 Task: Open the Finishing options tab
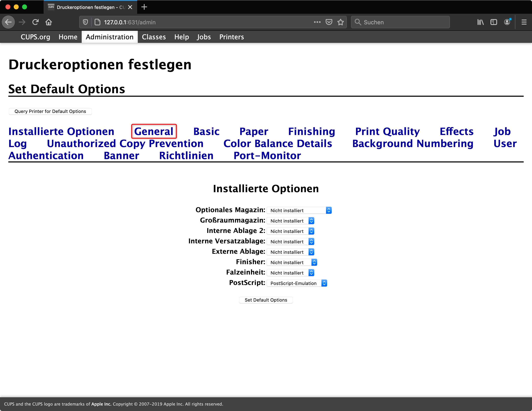(x=311, y=131)
